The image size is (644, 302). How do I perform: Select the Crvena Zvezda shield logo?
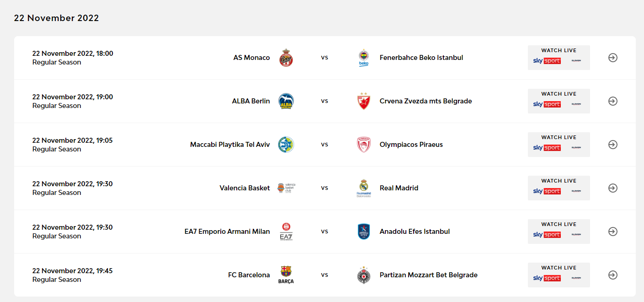[x=364, y=101]
